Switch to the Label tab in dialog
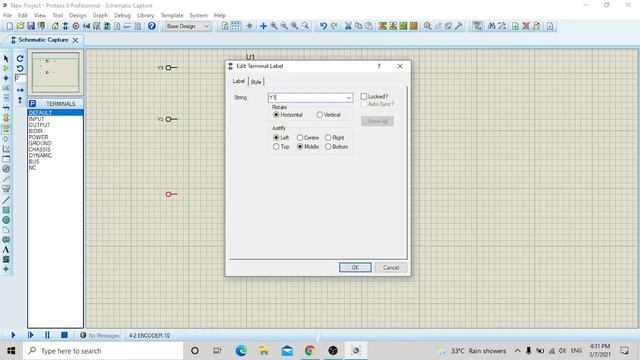Viewport: 640px width, 360px height. click(x=239, y=81)
